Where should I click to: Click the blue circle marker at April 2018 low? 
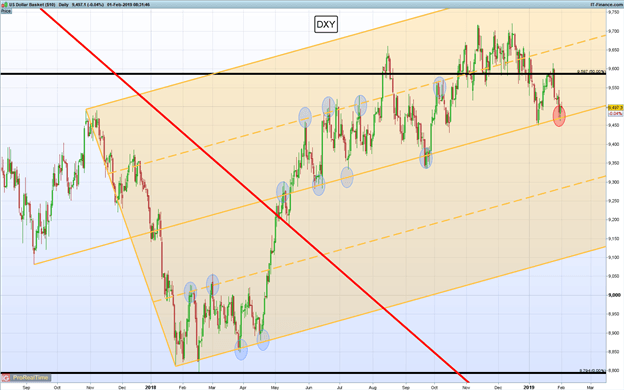241,349
